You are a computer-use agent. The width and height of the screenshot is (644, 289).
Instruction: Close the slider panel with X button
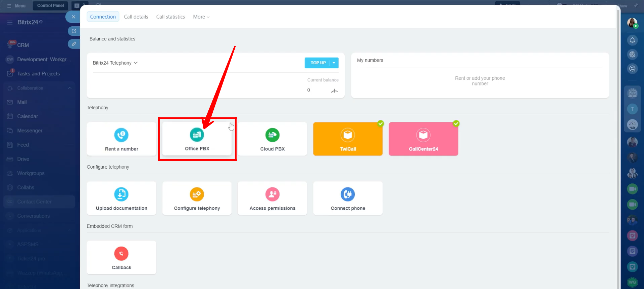point(73,17)
